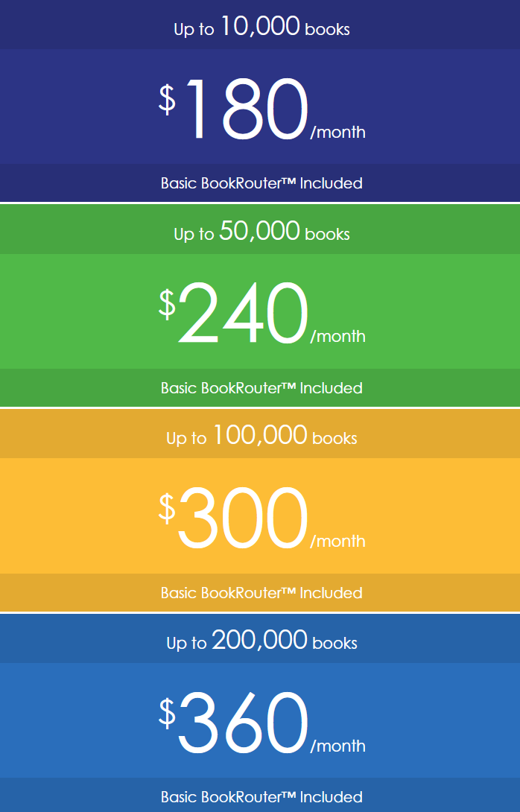The height and width of the screenshot is (812, 520).
Task: Click "/month" beside the 360 price
Action: click(337, 746)
